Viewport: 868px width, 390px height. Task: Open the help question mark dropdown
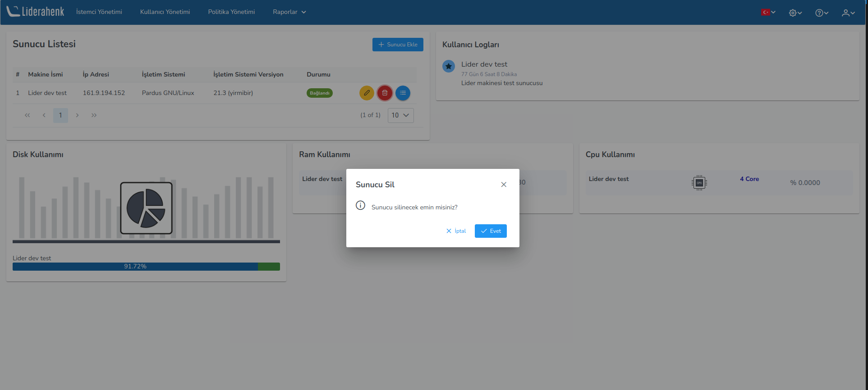pos(822,13)
